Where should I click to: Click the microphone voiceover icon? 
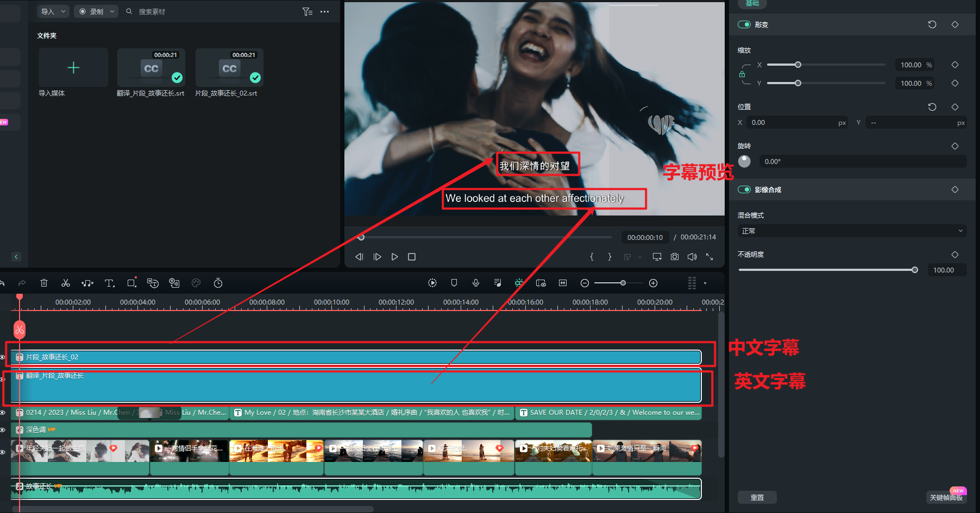coord(475,283)
